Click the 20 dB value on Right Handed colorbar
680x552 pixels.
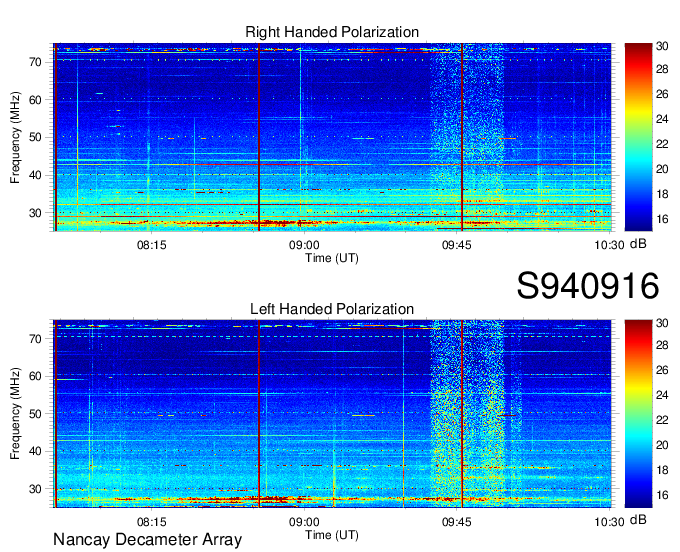tap(662, 169)
